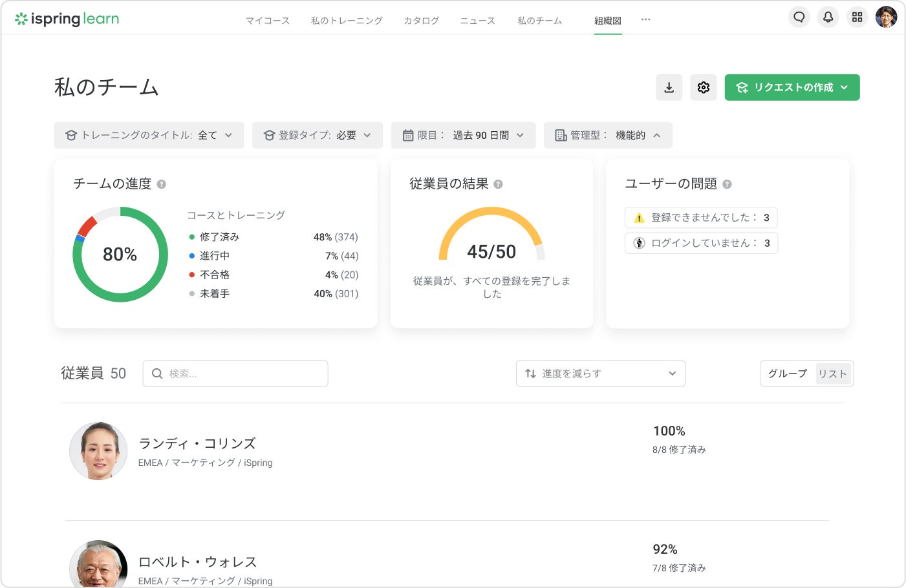906x588 pixels.
Task: Click the 40% (301) not-started value
Action: [x=336, y=293]
